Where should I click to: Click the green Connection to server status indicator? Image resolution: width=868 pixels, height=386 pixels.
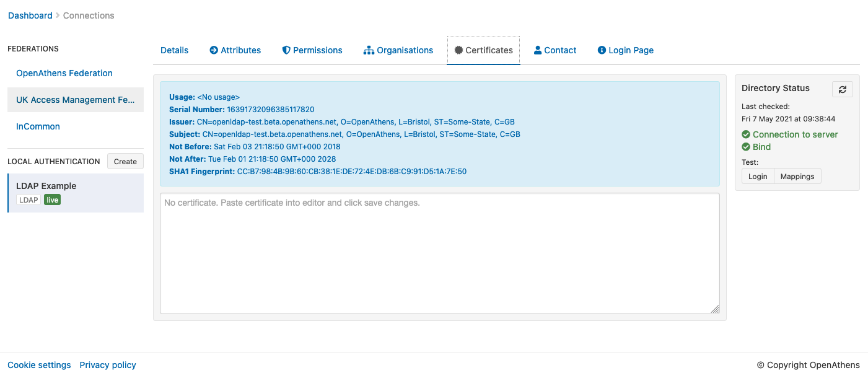click(745, 134)
